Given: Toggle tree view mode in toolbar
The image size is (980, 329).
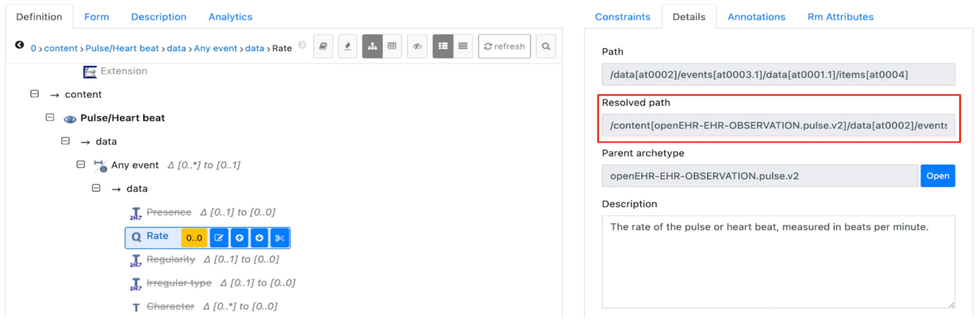Looking at the screenshot, I should (373, 46).
